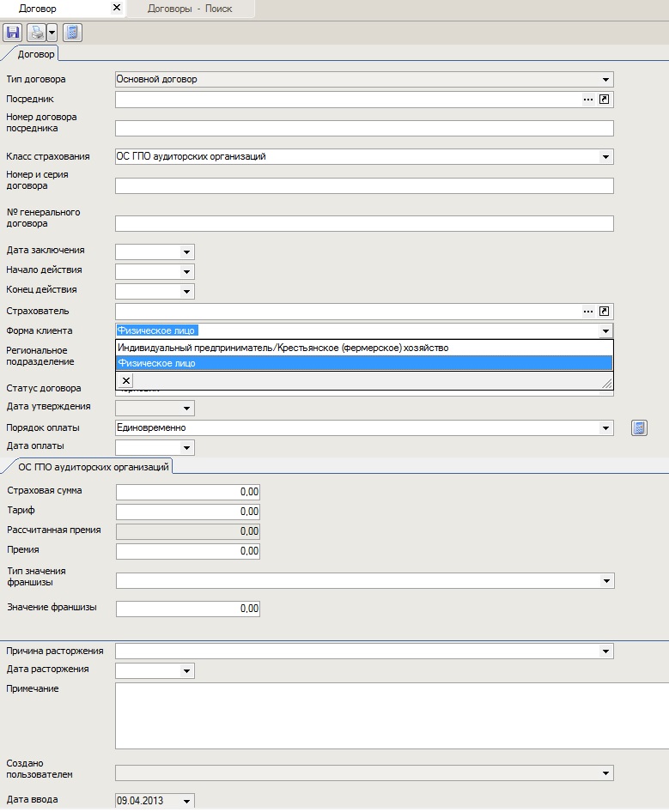Click the calculator icon in the top toolbar
The image size is (669, 812).
[72, 33]
